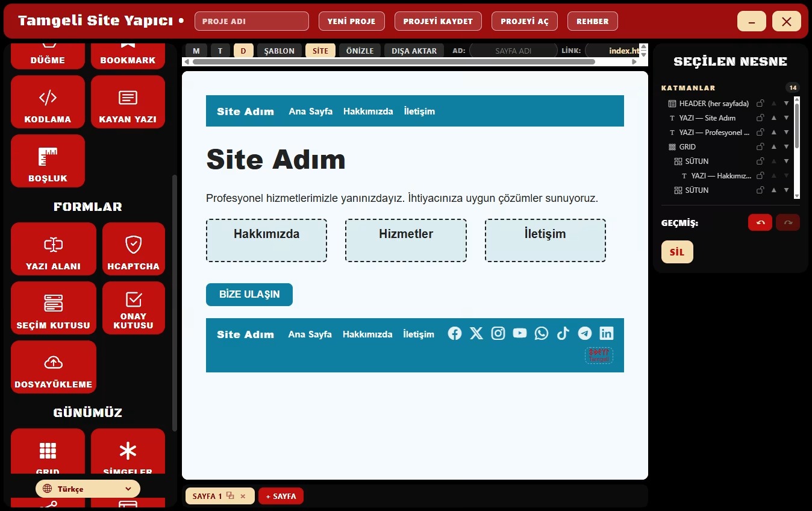Click the PROJE ADI input field
The height and width of the screenshot is (511, 812).
pyautogui.click(x=252, y=21)
